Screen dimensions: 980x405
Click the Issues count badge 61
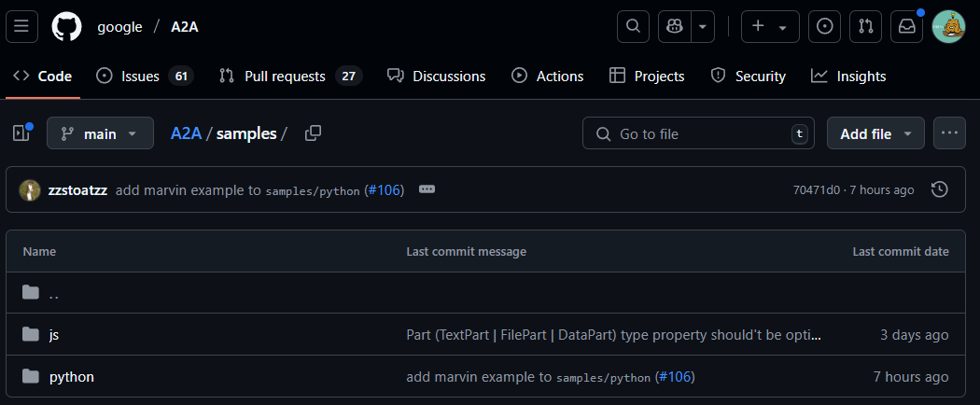[x=181, y=77]
